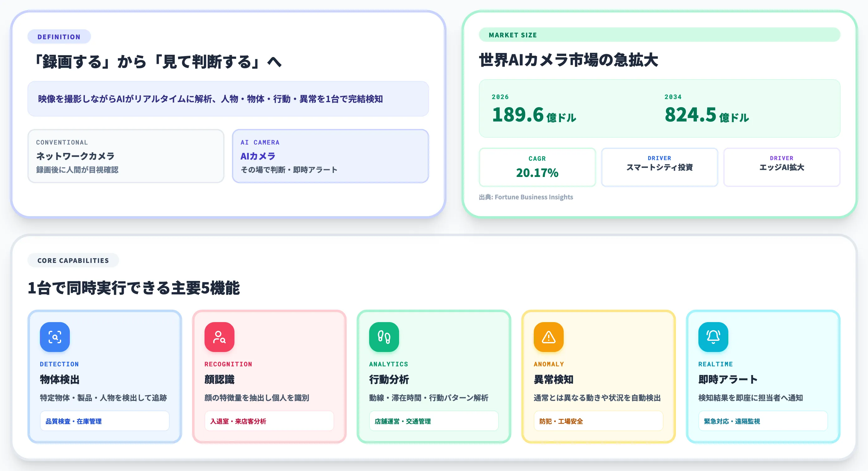Click the red face recognition person-search icon
This screenshot has width=868, height=471.
(219, 337)
